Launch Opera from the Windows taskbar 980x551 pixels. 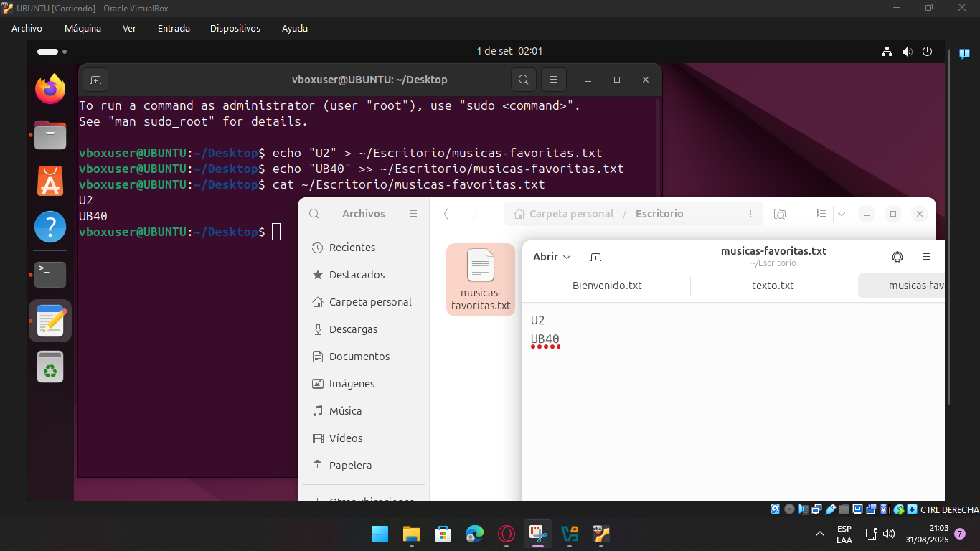coord(506,534)
